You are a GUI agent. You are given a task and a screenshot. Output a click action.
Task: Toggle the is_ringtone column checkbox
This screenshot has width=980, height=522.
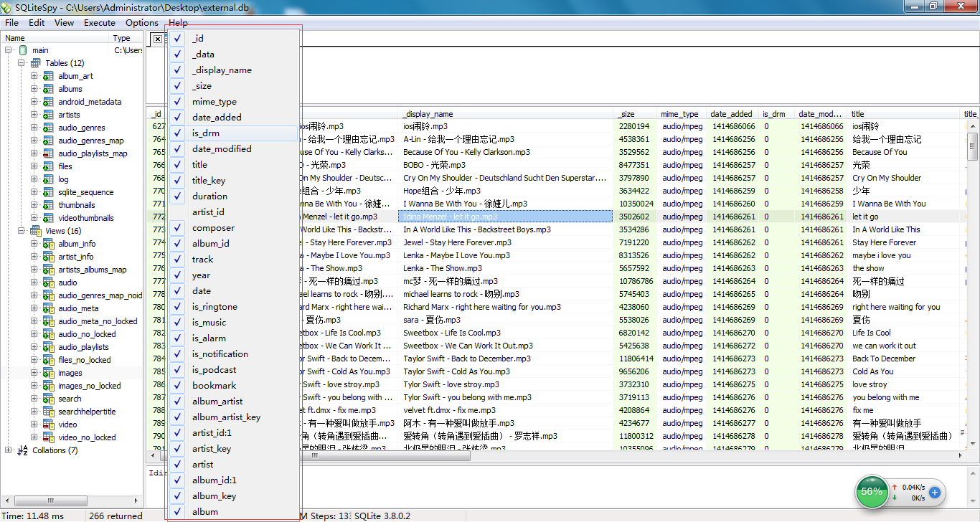point(177,307)
